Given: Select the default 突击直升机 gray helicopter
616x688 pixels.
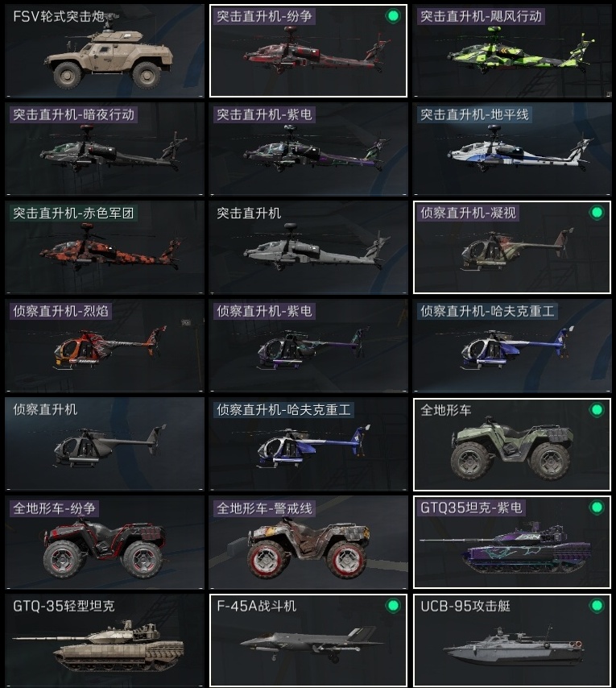Looking at the screenshot, I should pos(308,247).
